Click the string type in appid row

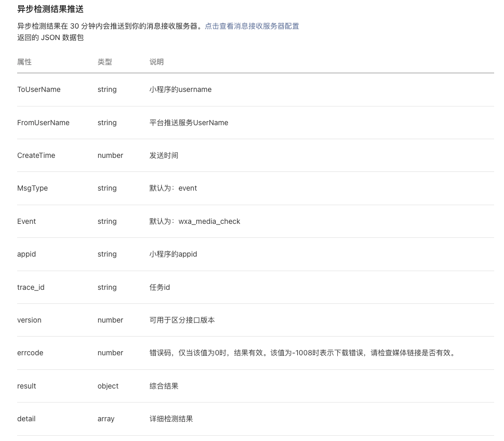(x=107, y=254)
